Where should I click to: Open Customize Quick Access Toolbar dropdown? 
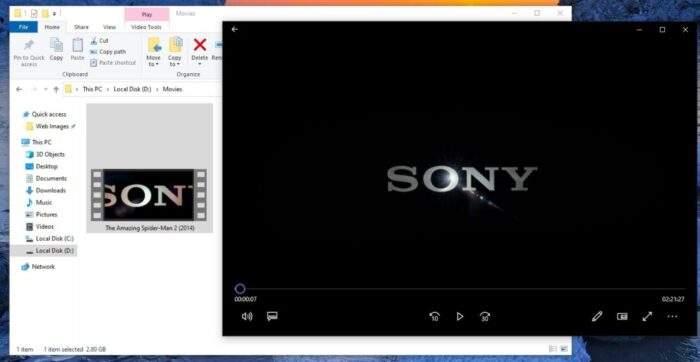(x=54, y=13)
